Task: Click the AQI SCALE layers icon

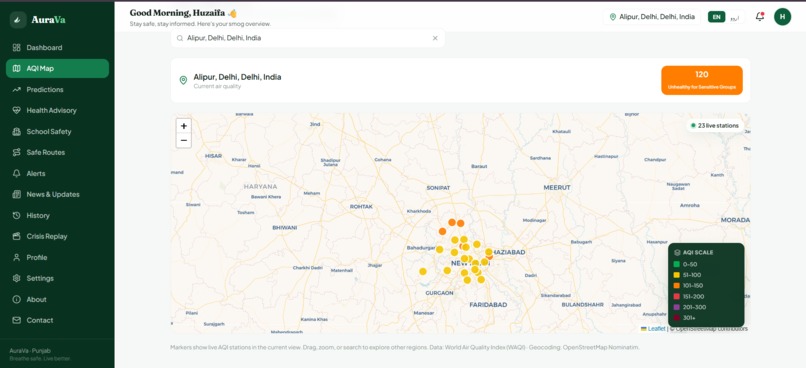Action: [x=677, y=253]
